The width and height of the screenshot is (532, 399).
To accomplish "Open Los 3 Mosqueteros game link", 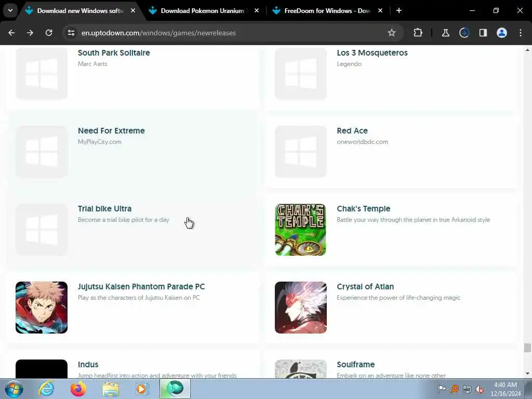I will [x=372, y=53].
